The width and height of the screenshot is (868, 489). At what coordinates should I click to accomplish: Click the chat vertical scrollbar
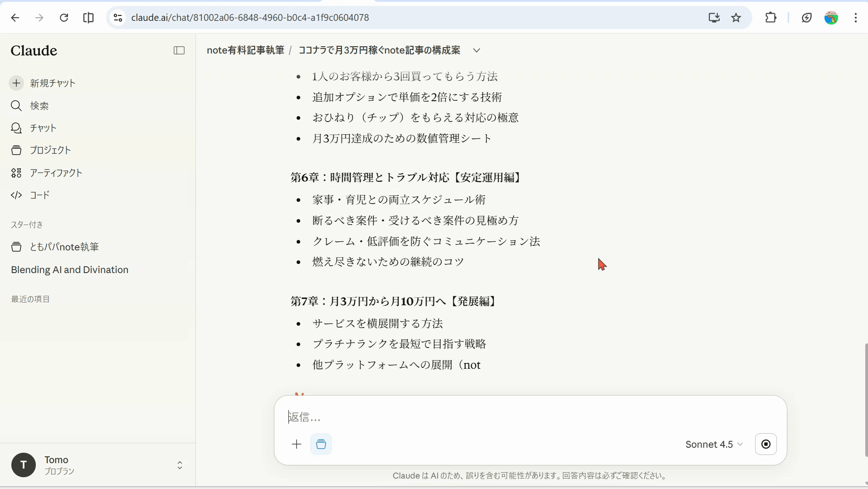pyautogui.click(x=865, y=399)
